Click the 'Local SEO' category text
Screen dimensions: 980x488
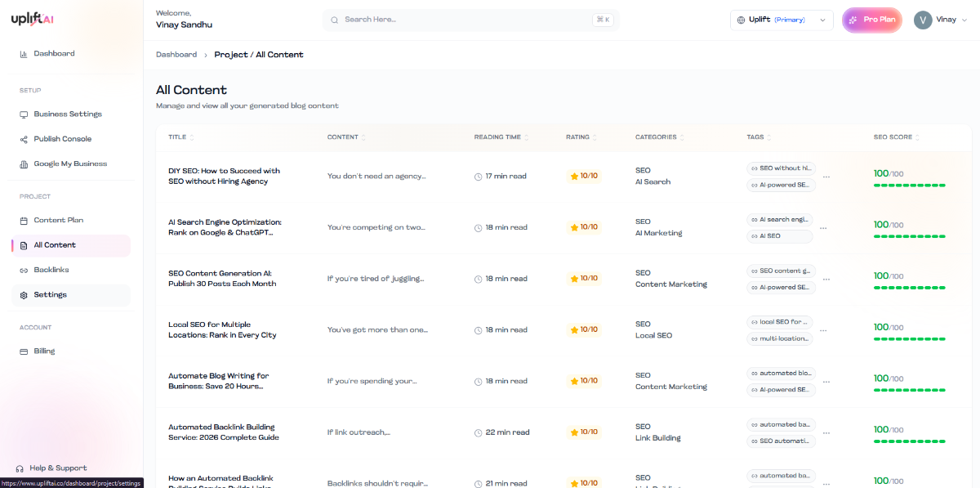pyautogui.click(x=654, y=336)
